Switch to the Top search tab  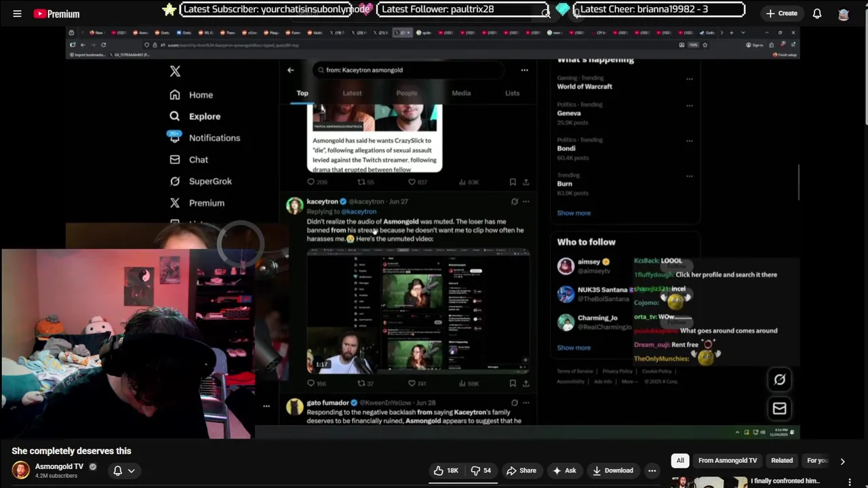click(302, 93)
